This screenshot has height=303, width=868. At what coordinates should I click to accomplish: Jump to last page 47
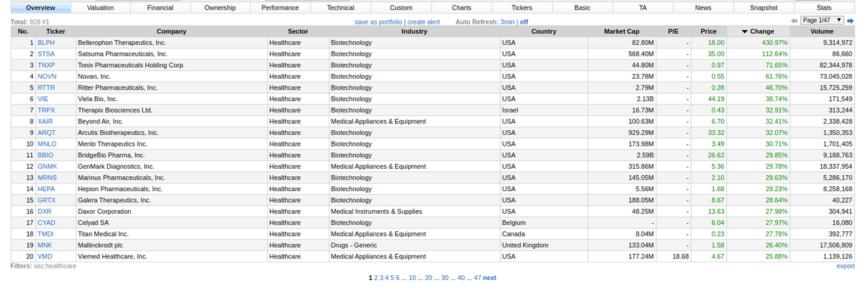coord(477,278)
